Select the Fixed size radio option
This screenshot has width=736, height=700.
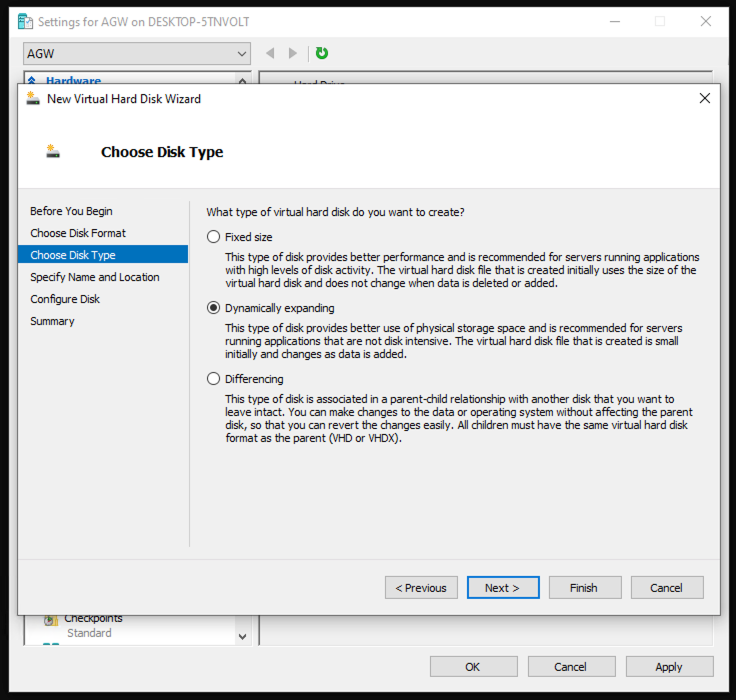tap(213, 237)
